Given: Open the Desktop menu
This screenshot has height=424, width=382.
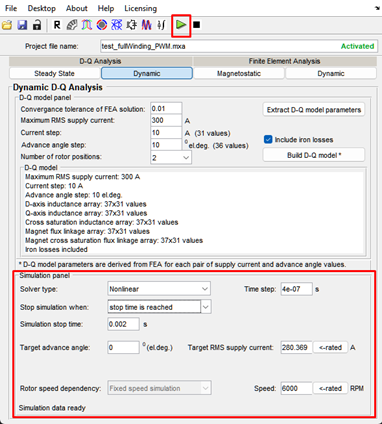Looking at the screenshot, I should click(x=42, y=8).
